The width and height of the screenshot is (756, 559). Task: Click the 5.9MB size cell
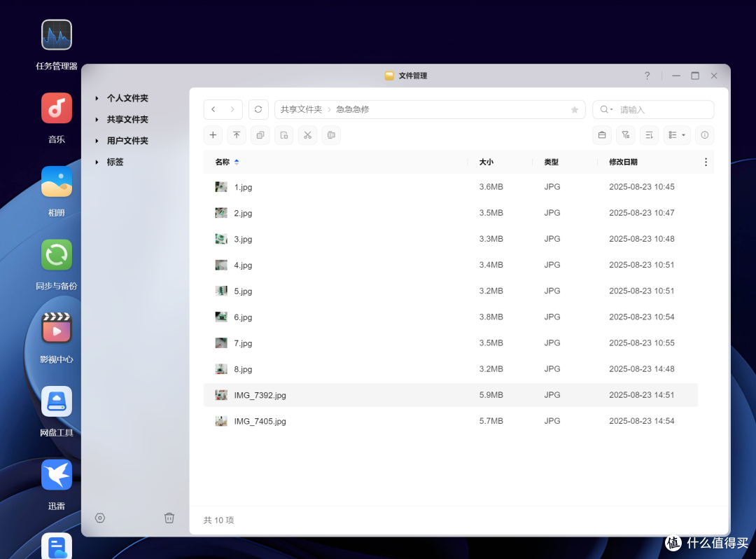[x=491, y=395]
